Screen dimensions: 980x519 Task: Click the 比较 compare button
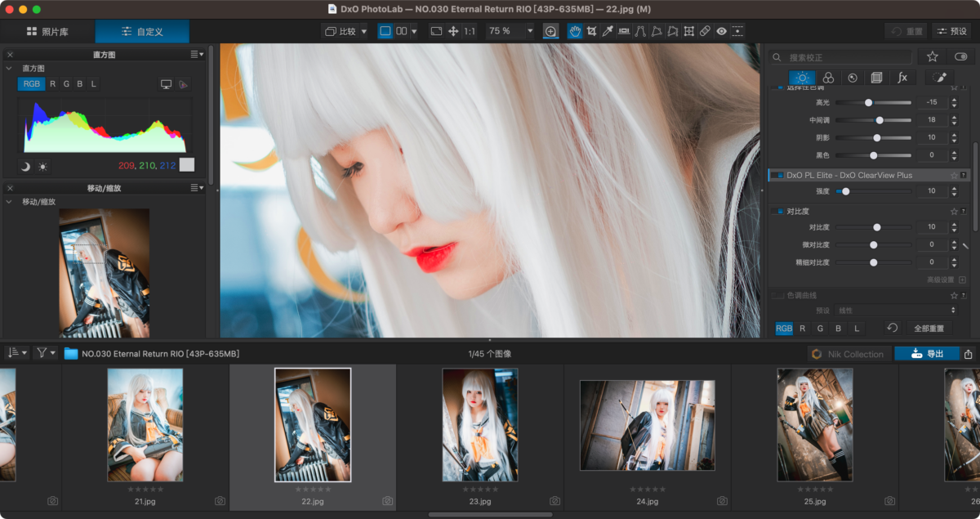click(341, 31)
